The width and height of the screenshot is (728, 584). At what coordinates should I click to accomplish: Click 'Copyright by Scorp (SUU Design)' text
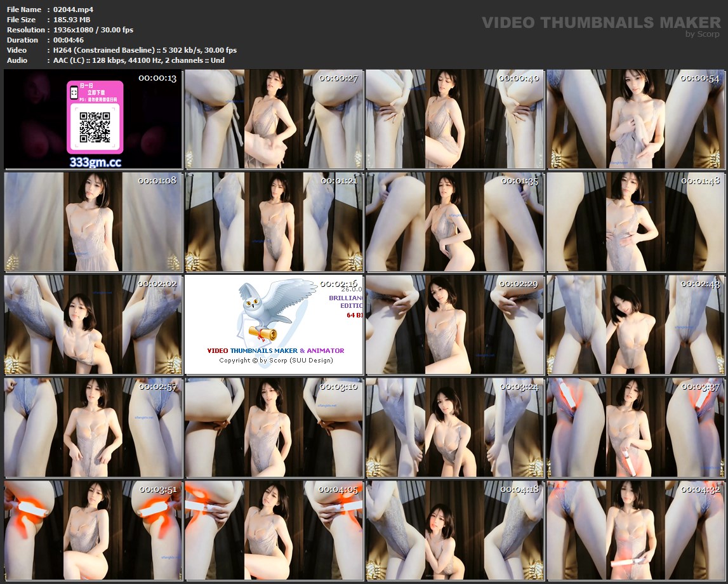(276, 361)
